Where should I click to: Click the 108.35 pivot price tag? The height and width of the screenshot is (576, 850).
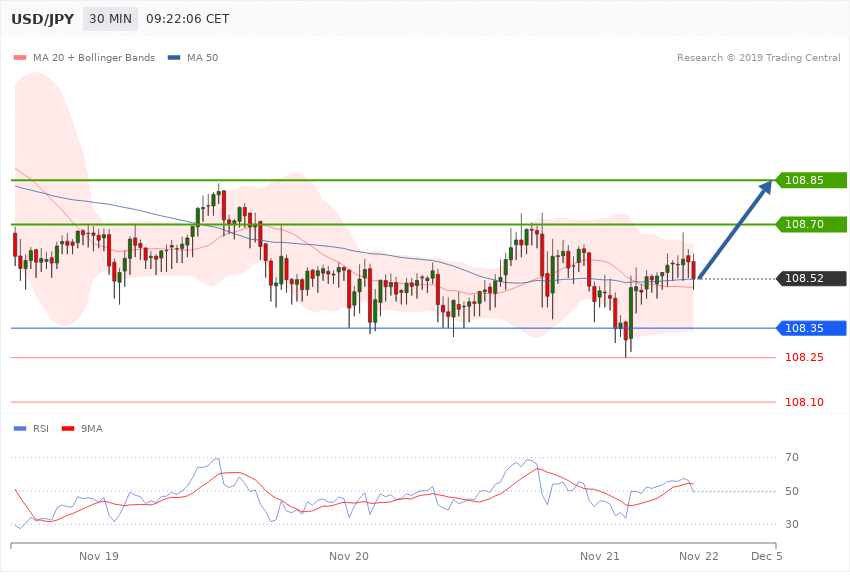[x=810, y=328]
